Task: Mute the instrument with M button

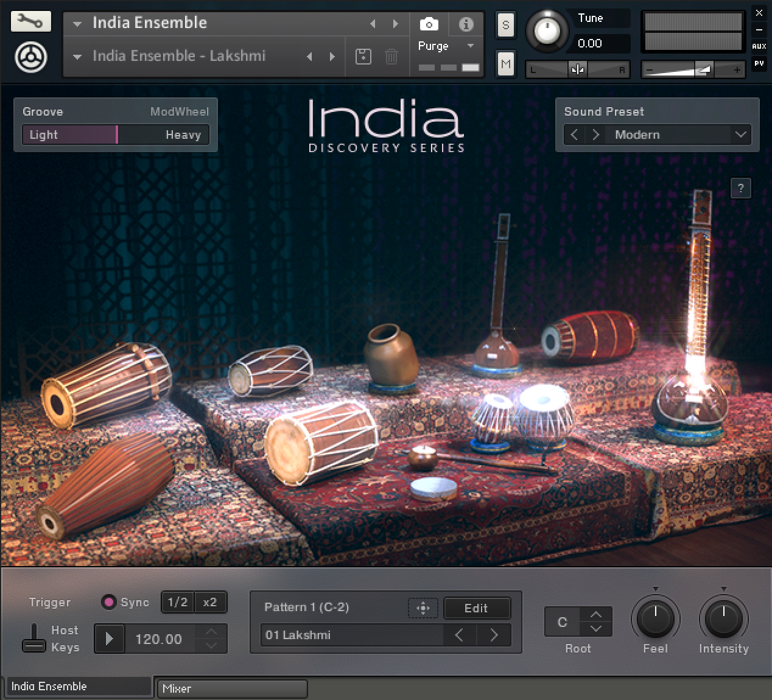Action: [x=505, y=63]
